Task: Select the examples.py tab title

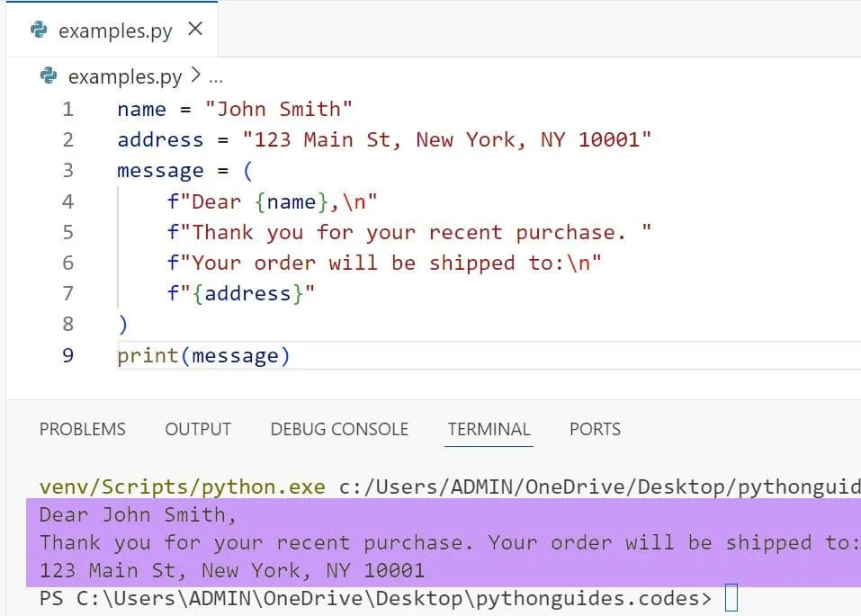Action: pyautogui.click(x=116, y=31)
